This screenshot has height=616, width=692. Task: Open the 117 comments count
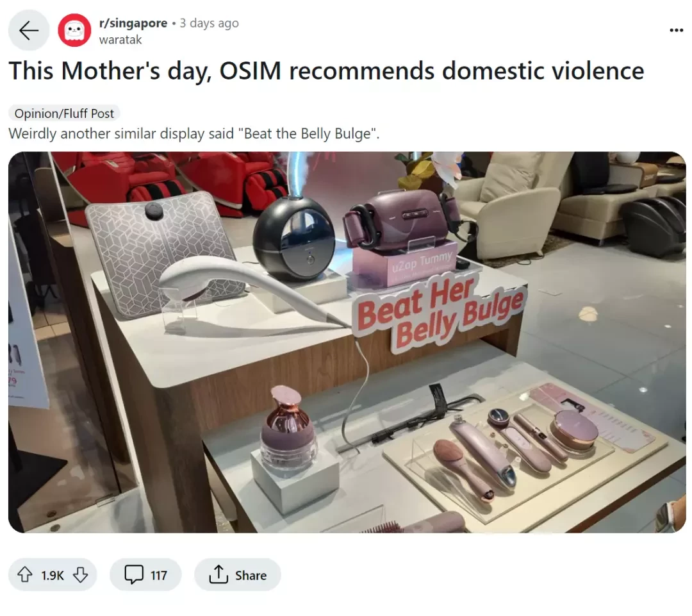158,576
